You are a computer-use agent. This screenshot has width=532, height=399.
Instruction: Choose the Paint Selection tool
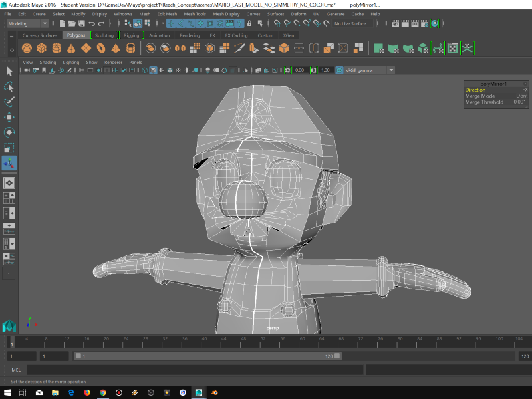click(9, 102)
